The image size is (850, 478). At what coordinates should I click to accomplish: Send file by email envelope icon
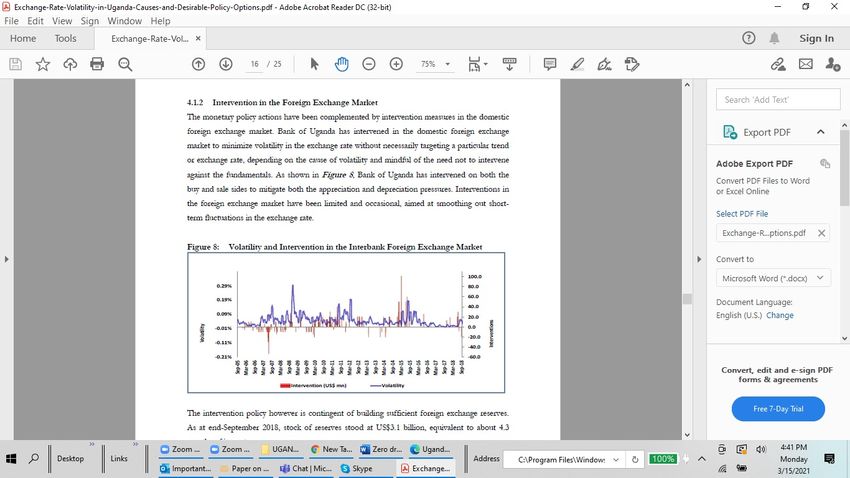tap(806, 64)
